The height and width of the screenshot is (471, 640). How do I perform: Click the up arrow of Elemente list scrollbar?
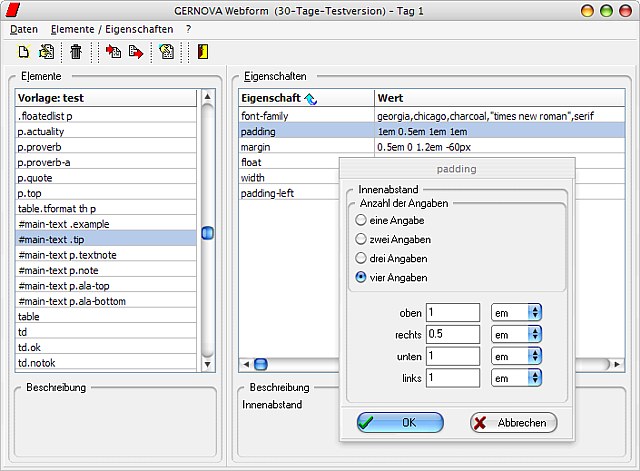coord(207,97)
